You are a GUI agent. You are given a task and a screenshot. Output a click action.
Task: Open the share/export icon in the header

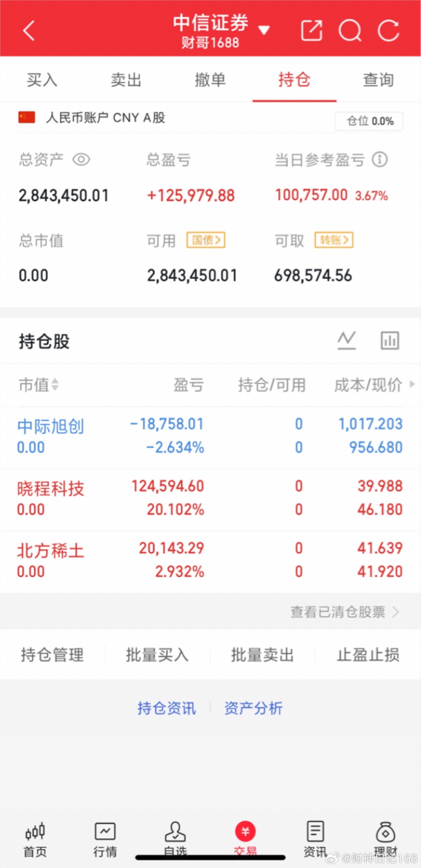tap(311, 31)
